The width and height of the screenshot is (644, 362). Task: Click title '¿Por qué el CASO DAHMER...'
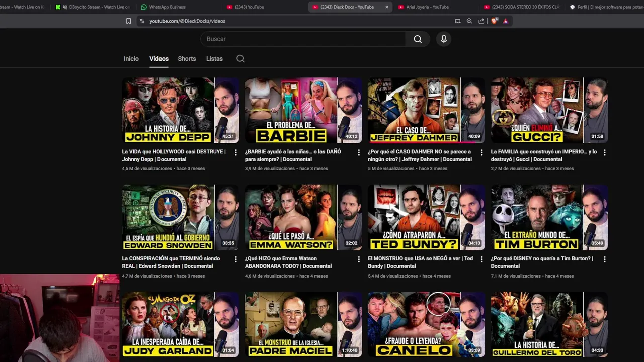click(x=420, y=155)
